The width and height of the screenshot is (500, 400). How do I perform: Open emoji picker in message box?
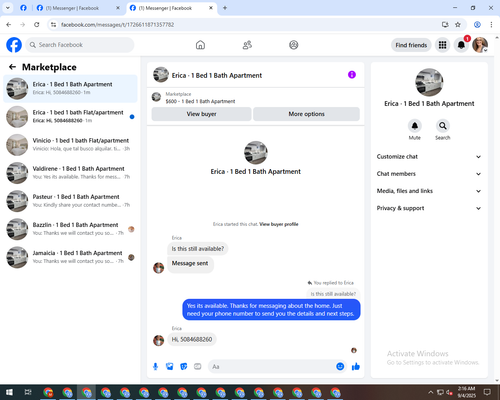tap(340, 367)
